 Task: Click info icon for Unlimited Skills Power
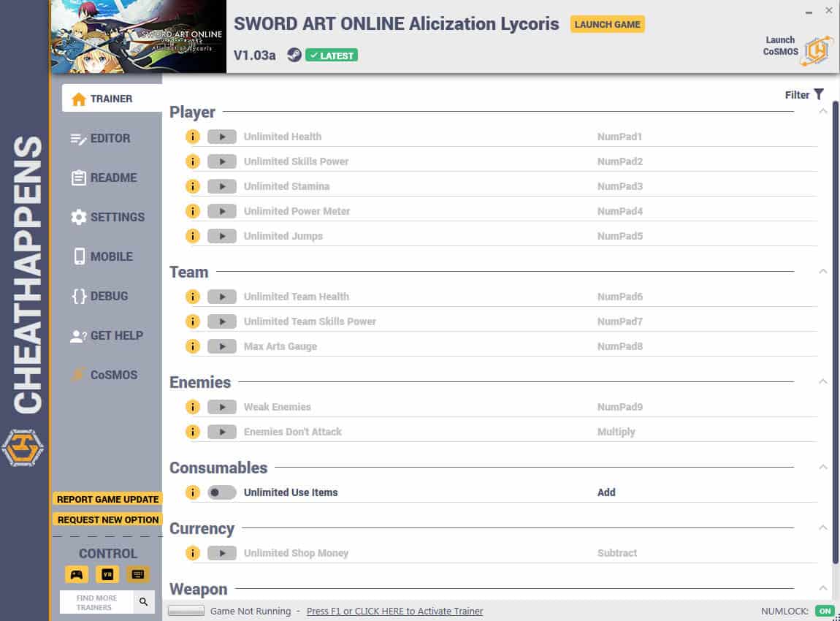[192, 161]
